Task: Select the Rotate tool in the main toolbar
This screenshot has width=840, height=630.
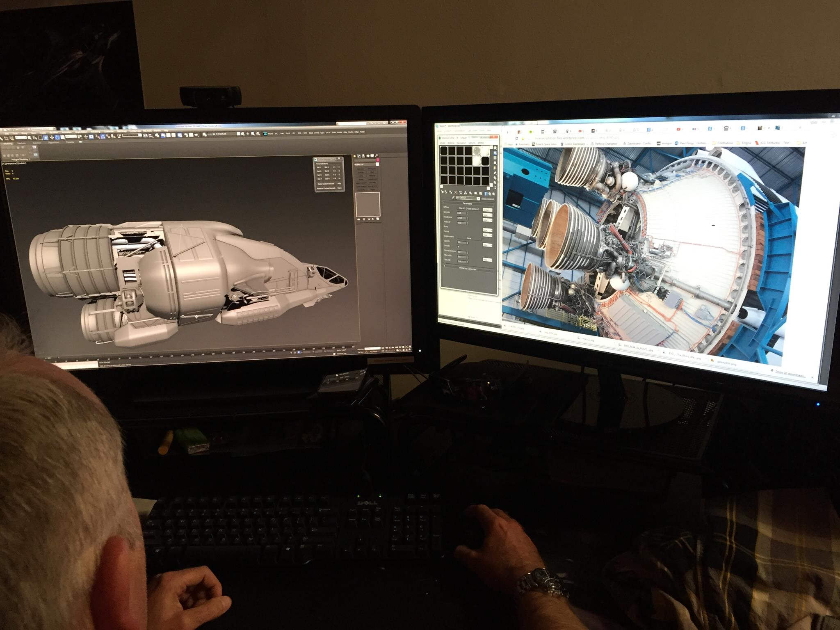Action: pos(57,137)
